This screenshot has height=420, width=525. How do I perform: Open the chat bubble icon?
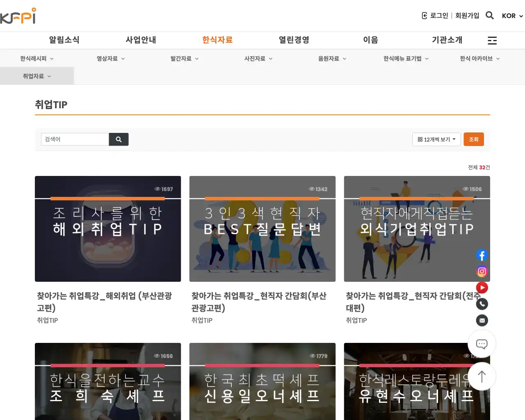point(481,344)
